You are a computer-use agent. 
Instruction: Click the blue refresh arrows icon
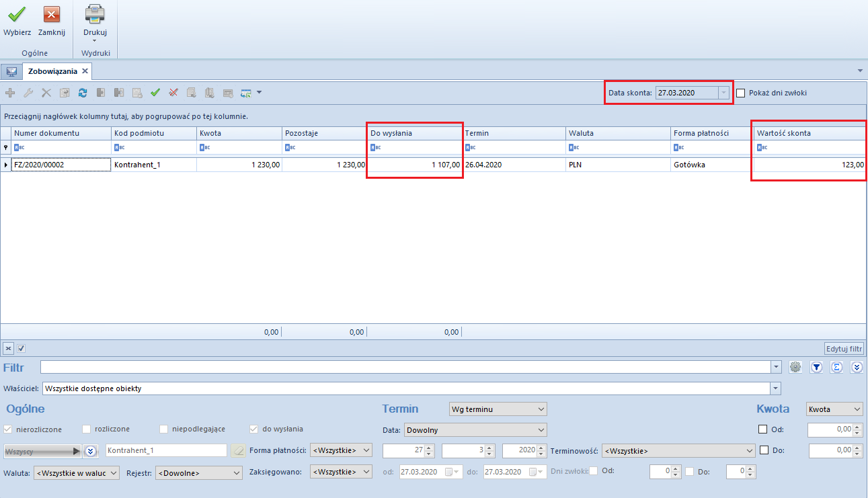[x=83, y=93]
